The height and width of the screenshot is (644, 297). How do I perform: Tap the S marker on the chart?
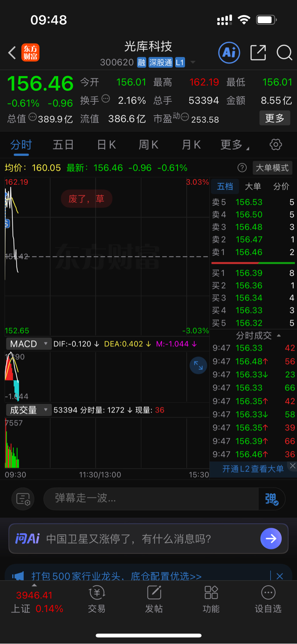tap(7, 223)
